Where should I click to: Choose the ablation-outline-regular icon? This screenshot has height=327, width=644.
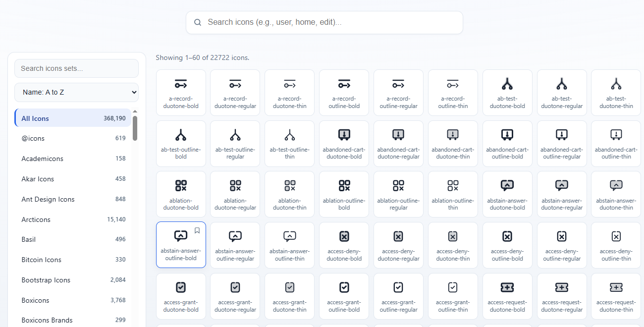[398, 194]
